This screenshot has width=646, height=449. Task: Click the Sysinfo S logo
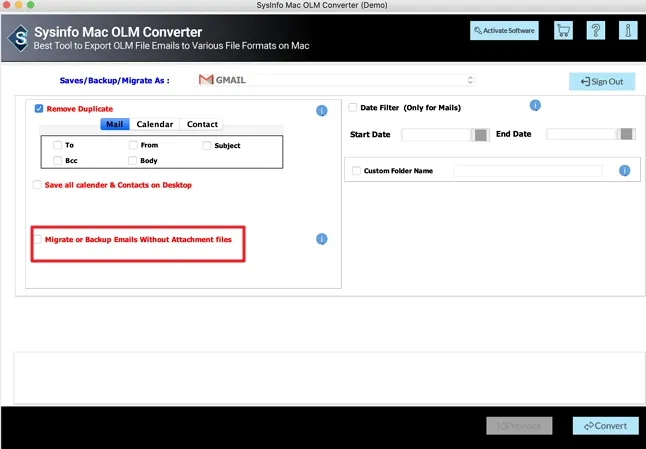19,38
